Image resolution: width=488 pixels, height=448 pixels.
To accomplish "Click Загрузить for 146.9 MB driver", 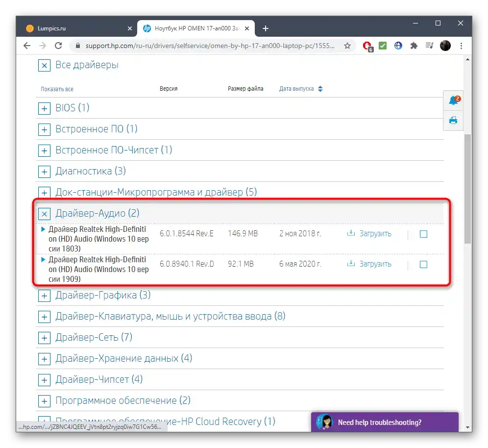I will 375,233.
